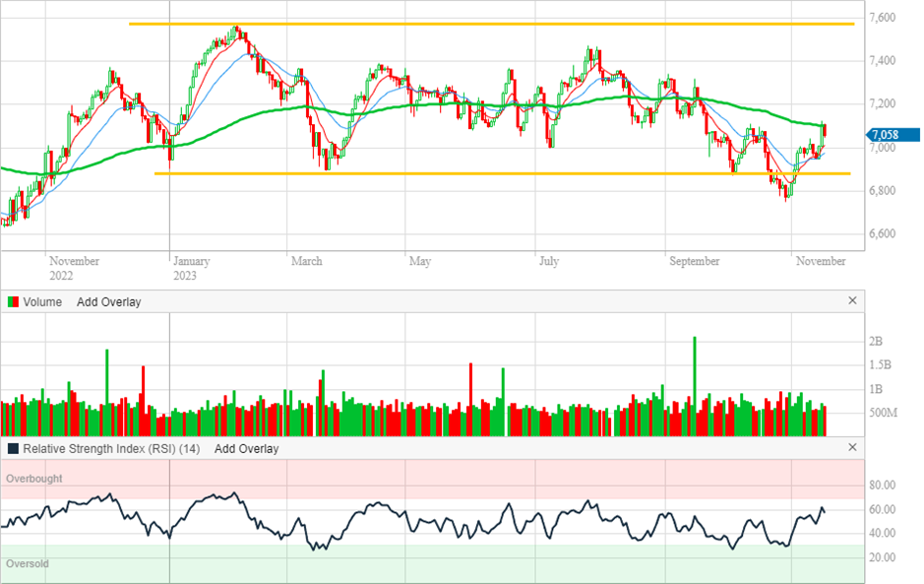
Task: Open Relative Strength Index (RSI) (14) settings label
Action: click(112, 448)
